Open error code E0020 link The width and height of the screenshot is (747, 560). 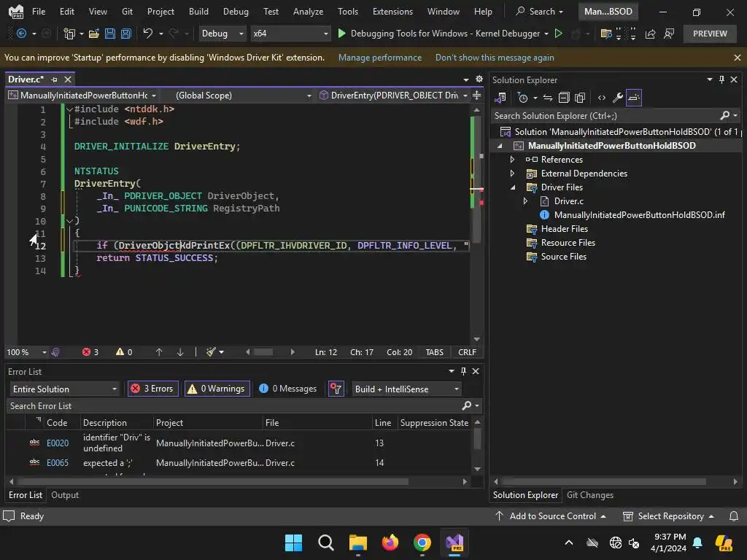58,443
